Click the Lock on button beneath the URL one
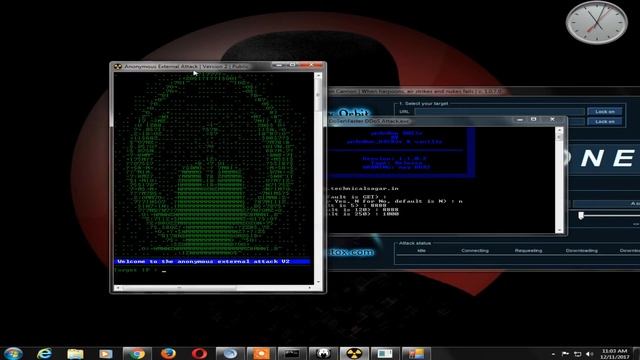The width and height of the screenshot is (640, 360). tap(605, 122)
